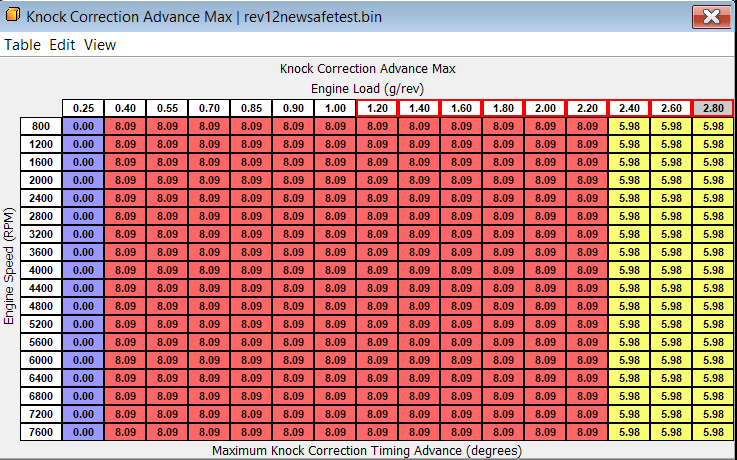The width and height of the screenshot is (737, 460).
Task: Select the 2.00 engine load column header
Action: pyautogui.click(x=545, y=108)
